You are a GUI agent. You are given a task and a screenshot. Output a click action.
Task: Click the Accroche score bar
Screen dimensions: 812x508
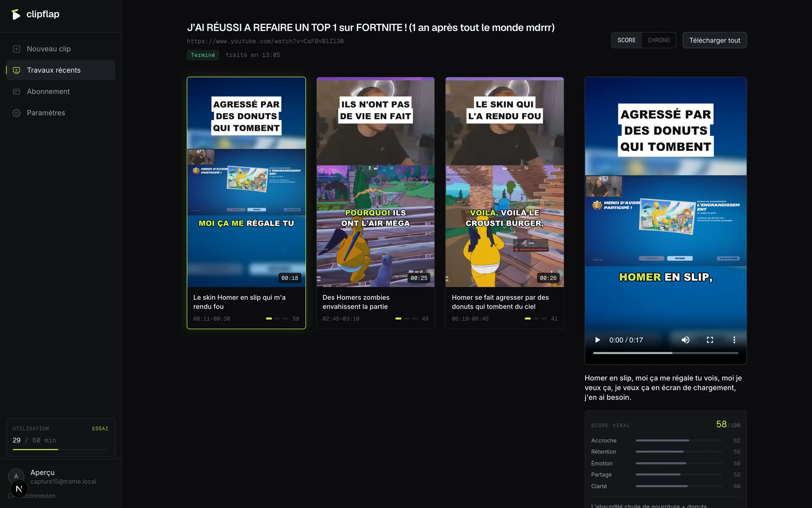coord(679,440)
